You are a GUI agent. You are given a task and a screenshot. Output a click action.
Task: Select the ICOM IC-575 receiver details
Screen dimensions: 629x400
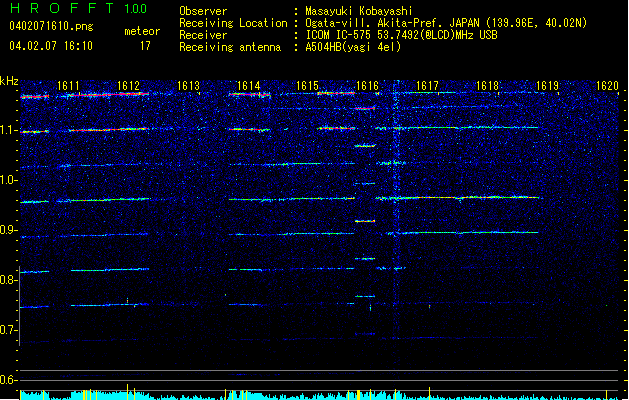[401, 35]
